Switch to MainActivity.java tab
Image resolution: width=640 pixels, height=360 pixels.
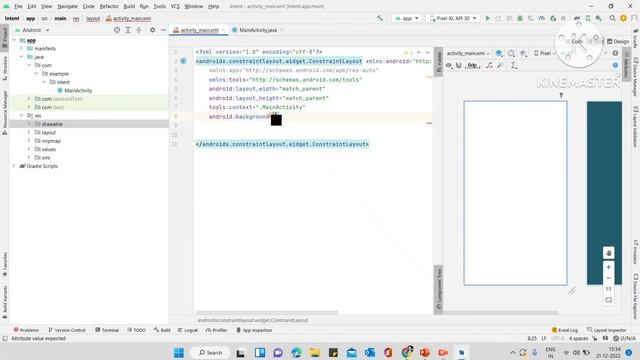pyautogui.click(x=258, y=30)
